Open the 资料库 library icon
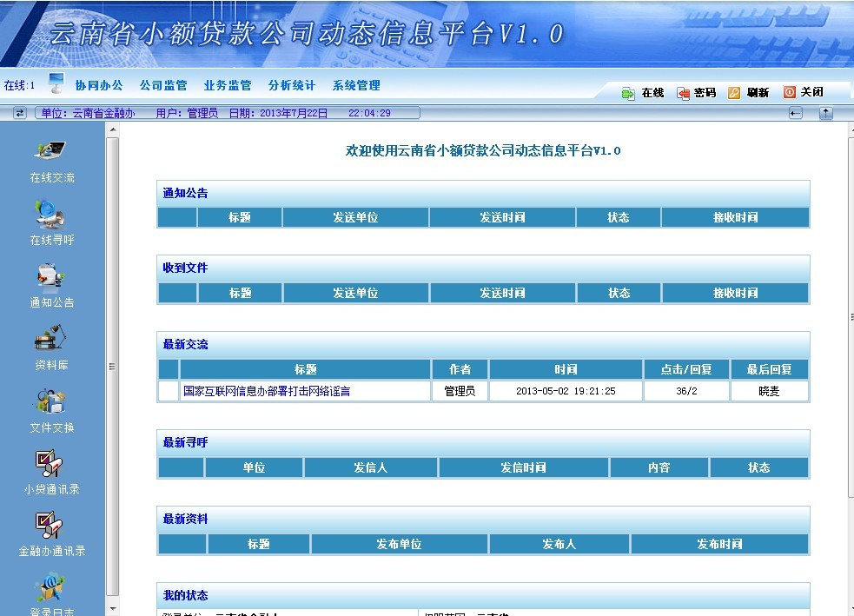854x616 pixels. (x=51, y=339)
